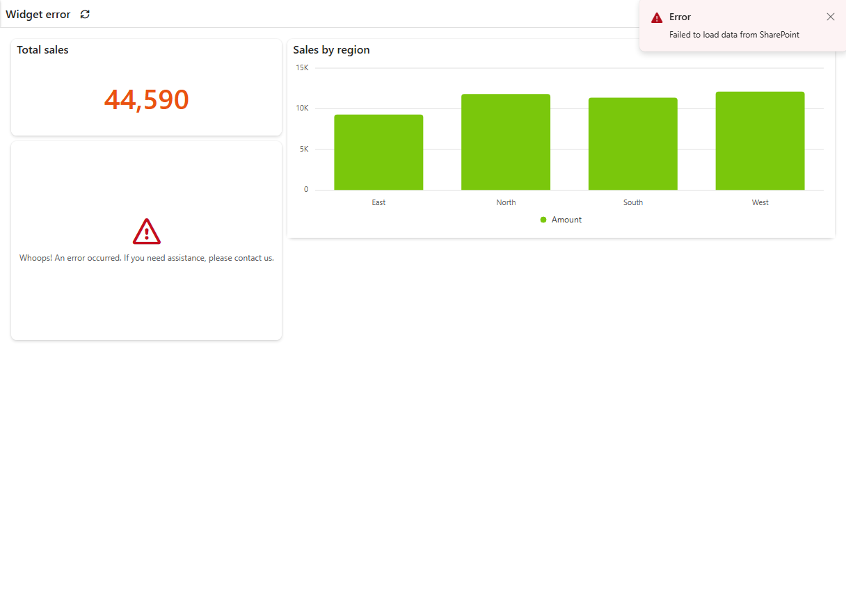Click the warning triangle in the failed widget

click(x=147, y=232)
